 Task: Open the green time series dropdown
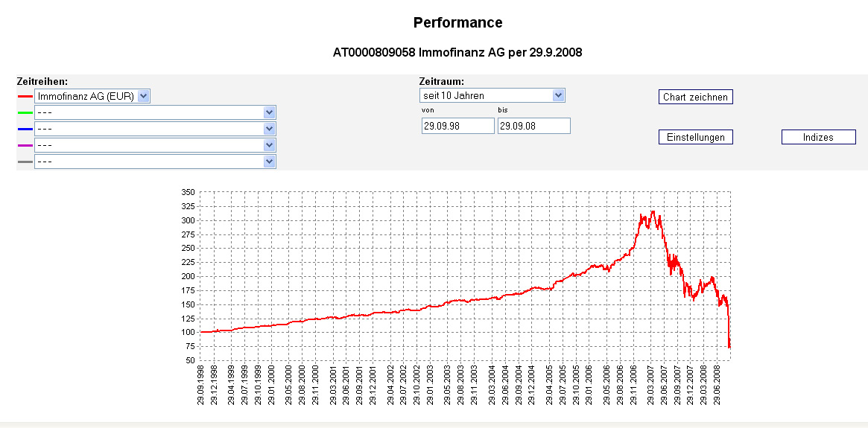coord(155,113)
